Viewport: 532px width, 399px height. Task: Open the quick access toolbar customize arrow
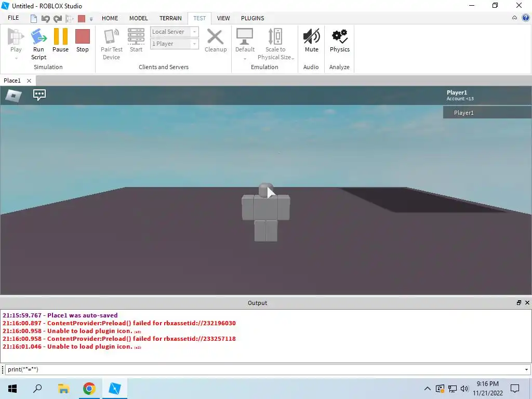[x=91, y=19]
